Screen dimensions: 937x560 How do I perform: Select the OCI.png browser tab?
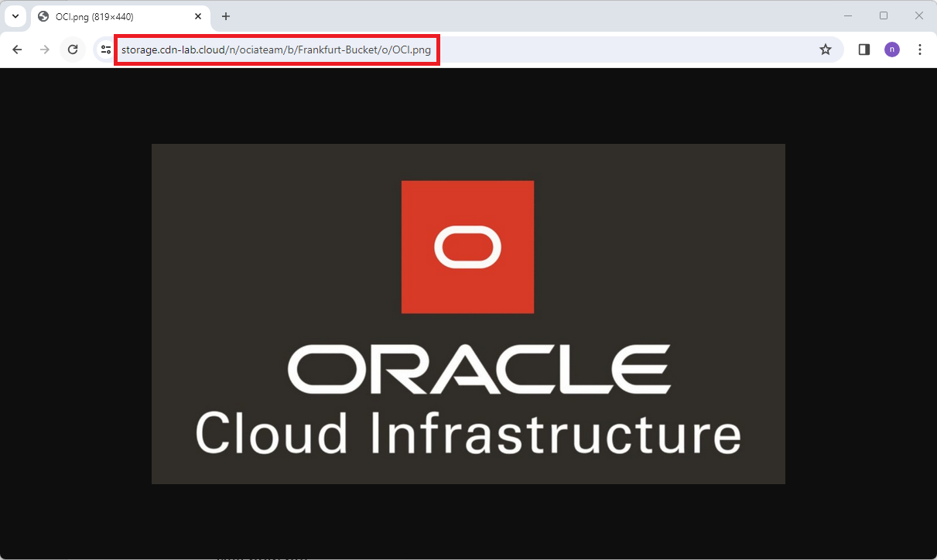[x=120, y=16]
